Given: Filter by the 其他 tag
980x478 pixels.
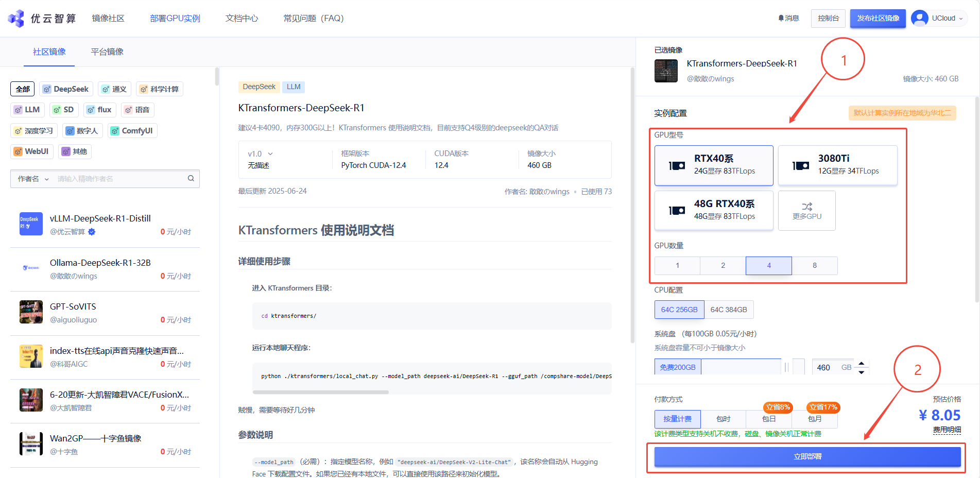Looking at the screenshot, I should tap(75, 151).
